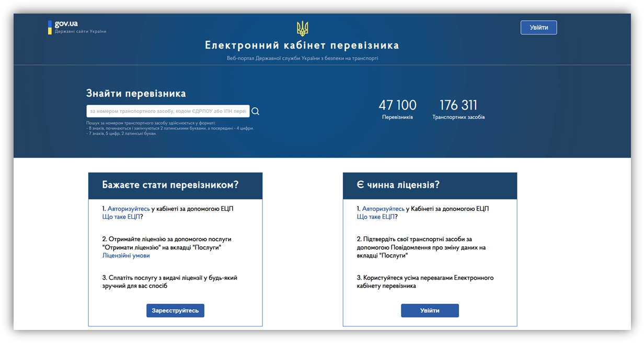Click the Електронний кабінет перевізника title
The width and height of the screenshot is (644, 343).
[302, 45]
